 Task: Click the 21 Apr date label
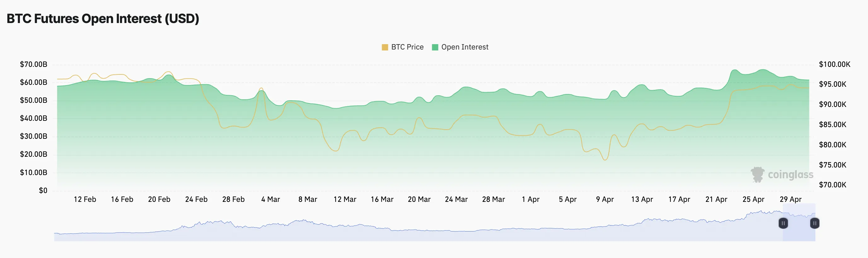[716, 199]
